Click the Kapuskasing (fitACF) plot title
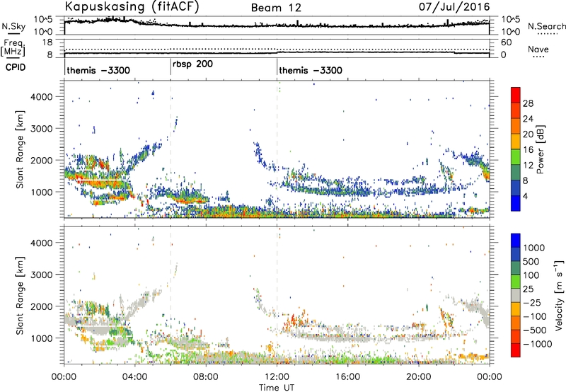The image size is (566, 392). point(132,6)
